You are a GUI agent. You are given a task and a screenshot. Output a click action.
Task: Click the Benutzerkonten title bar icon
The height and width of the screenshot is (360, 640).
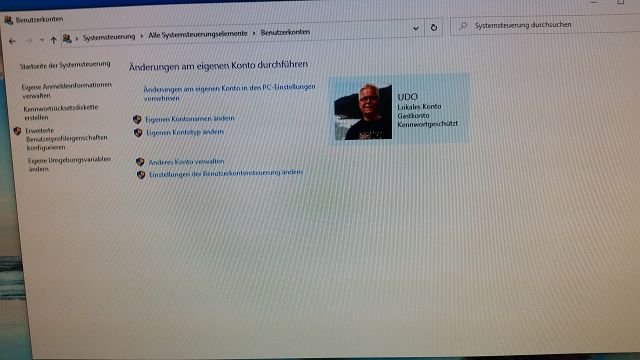pyautogui.click(x=8, y=20)
